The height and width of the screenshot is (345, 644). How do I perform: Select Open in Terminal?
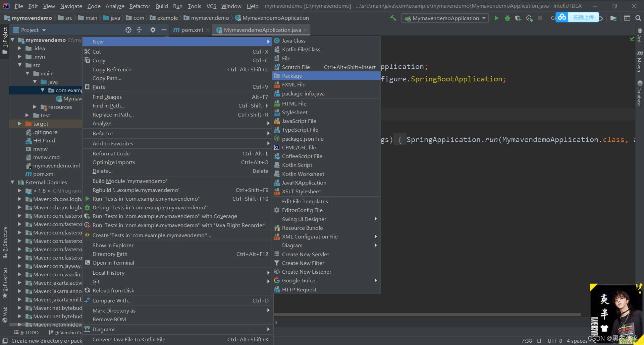[x=177, y=263]
